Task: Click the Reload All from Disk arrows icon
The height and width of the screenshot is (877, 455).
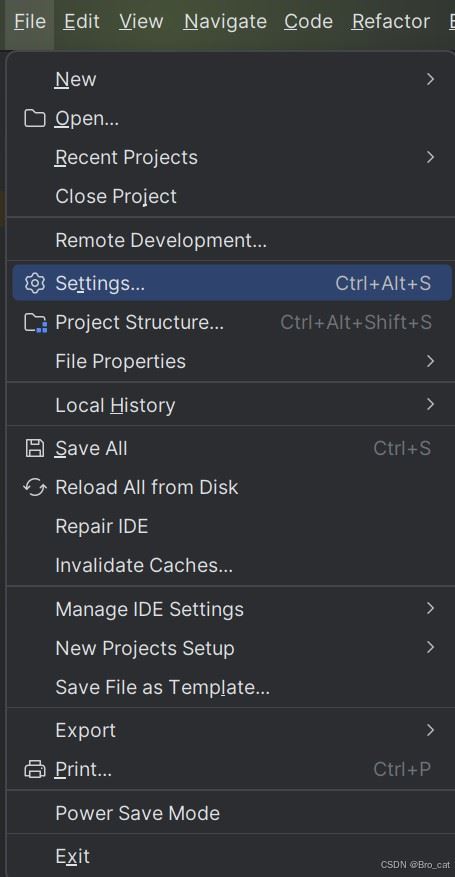Action: [35, 487]
